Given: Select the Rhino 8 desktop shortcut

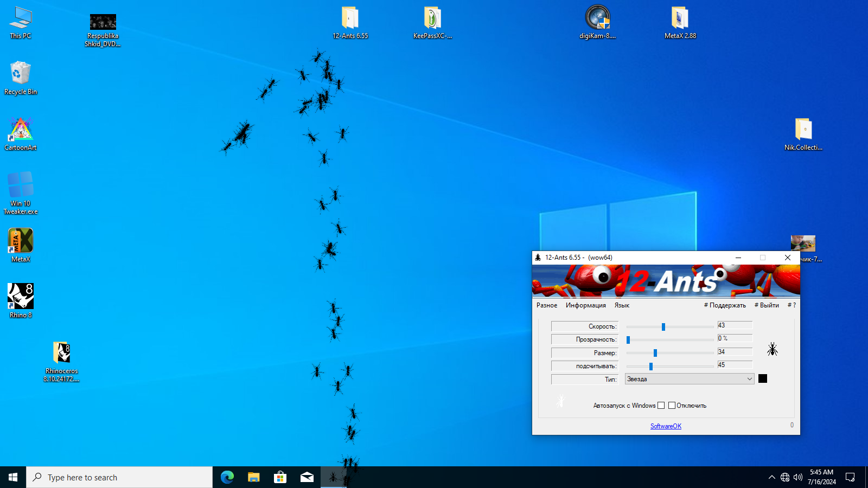Looking at the screenshot, I should pyautogui.click(x=21, y=297).
